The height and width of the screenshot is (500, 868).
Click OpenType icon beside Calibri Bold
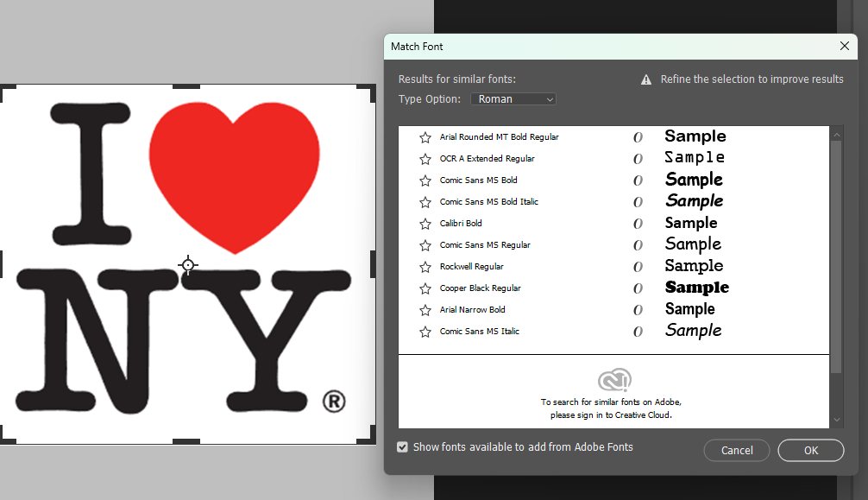tap(638, 224)
